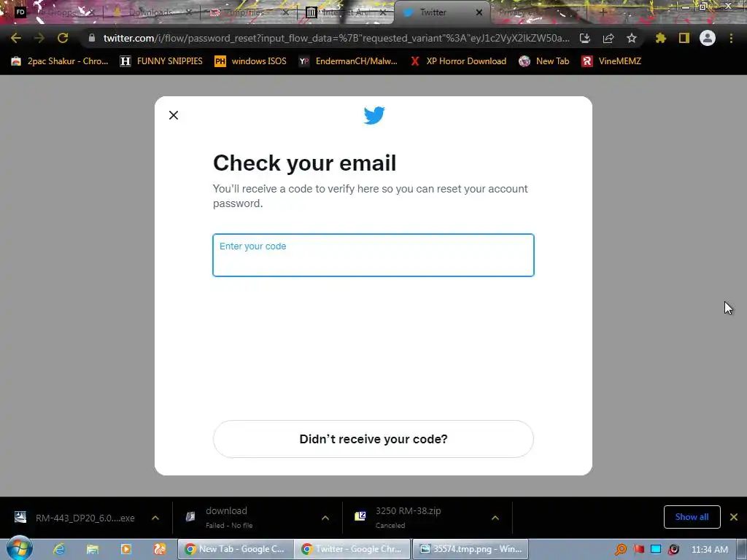Open UC Browser taskbar icon
This screenshot has height=560, width=747.
pos(160,549)
